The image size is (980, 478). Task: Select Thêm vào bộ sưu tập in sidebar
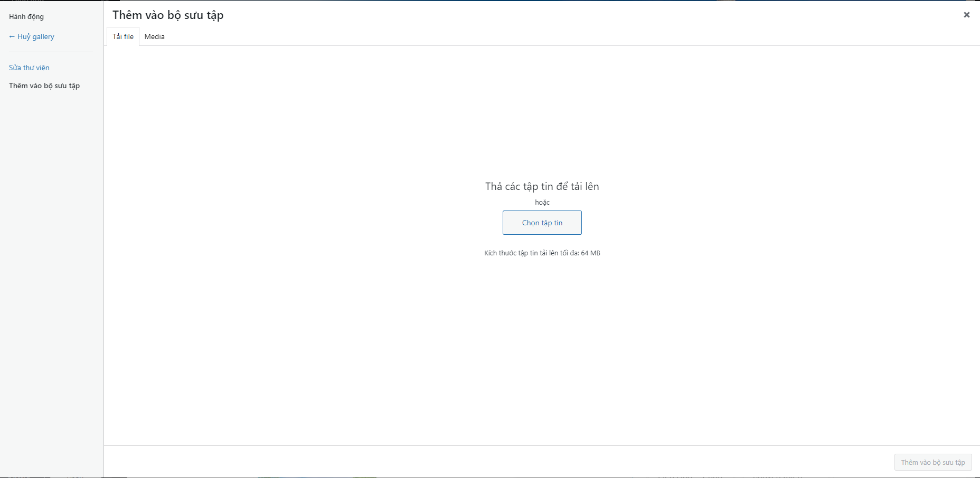pyautogui.click(x=44, y=85)
